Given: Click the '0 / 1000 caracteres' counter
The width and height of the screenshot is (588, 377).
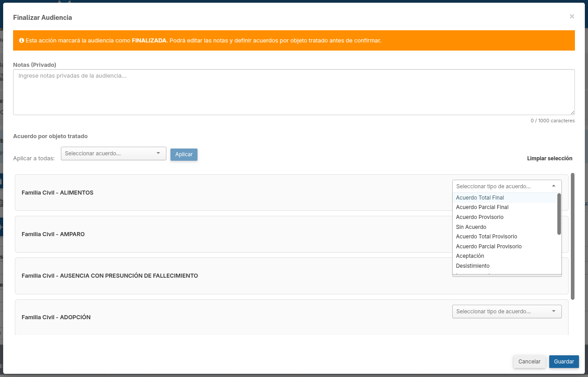Looking at the screenshot, I should click(x=552, y=121).
